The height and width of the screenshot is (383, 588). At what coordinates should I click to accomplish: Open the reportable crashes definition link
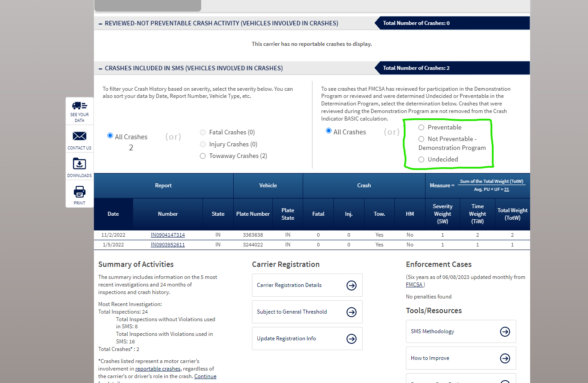(158, 368)
